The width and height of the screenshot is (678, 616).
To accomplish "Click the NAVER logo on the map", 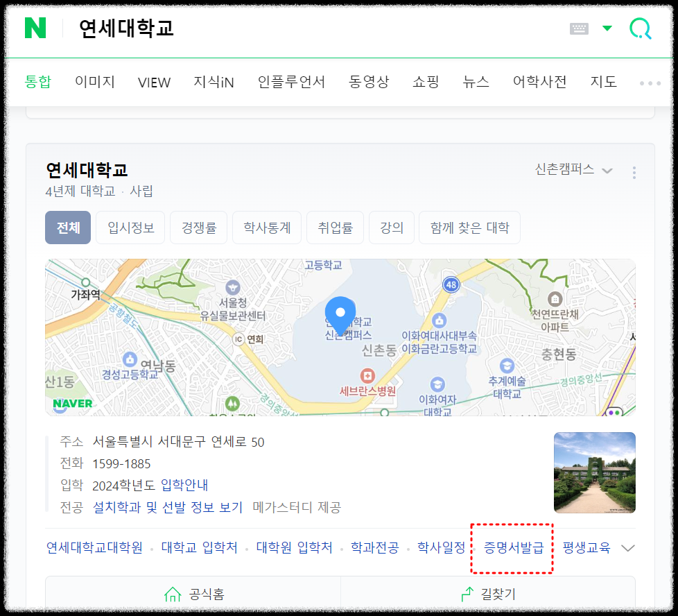I will click(73, 403).
